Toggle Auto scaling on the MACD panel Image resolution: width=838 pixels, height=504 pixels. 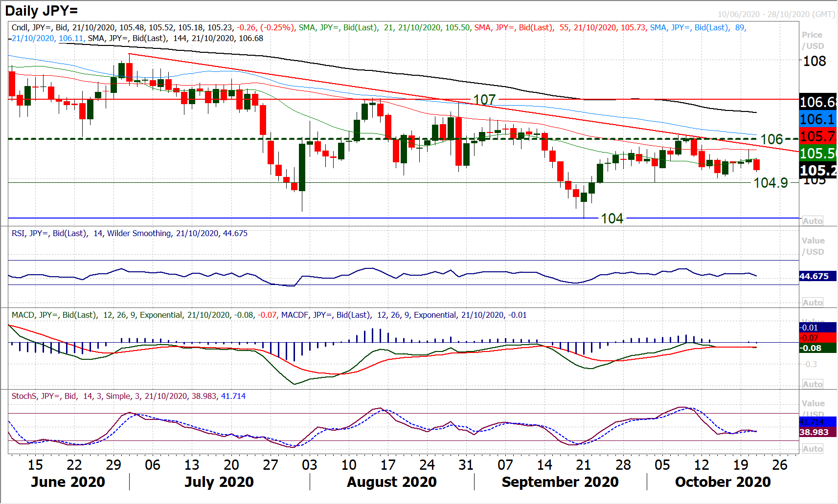[x=812, y=384]
